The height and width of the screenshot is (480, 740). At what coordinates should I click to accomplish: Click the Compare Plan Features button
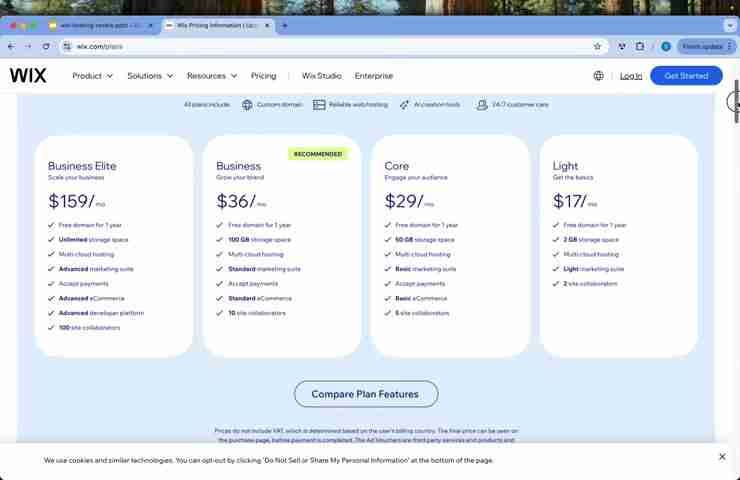(x=366, y=394)
